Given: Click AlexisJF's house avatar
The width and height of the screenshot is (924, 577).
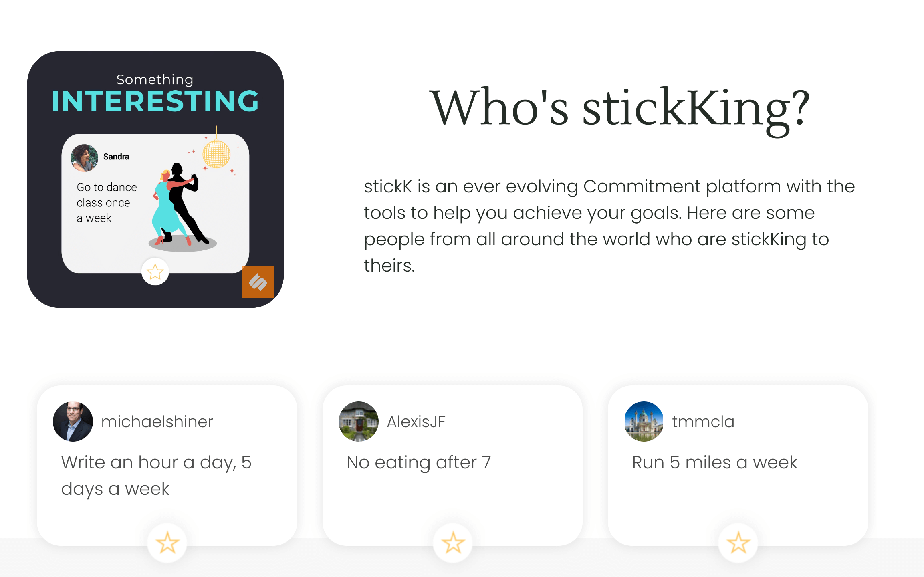Looking at the screenshot, I should pyautogui.click(x=358, y=421).
